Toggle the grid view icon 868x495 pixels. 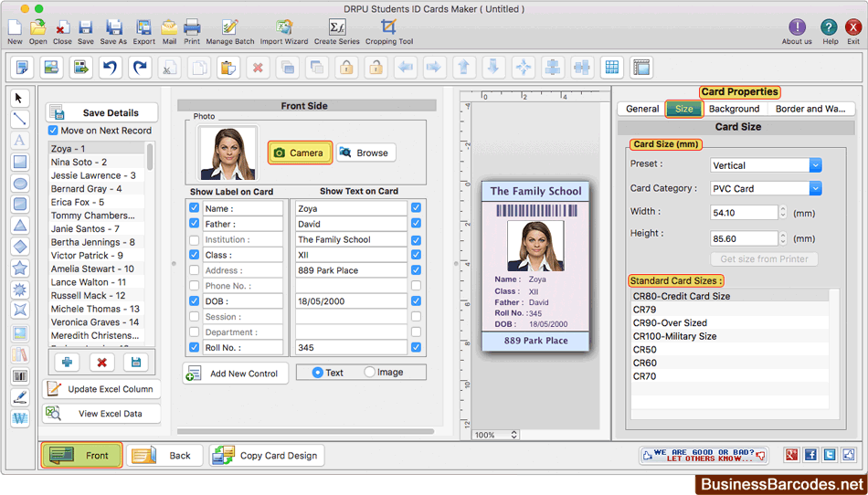tap(611, 68)
